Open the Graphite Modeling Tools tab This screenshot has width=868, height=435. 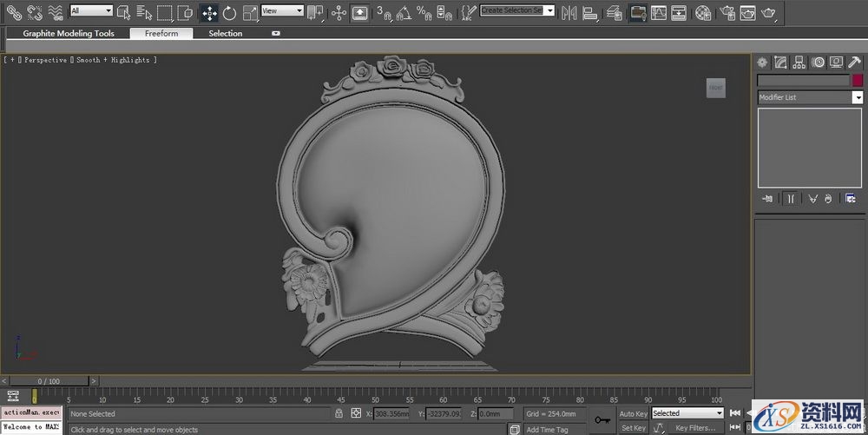69,33
